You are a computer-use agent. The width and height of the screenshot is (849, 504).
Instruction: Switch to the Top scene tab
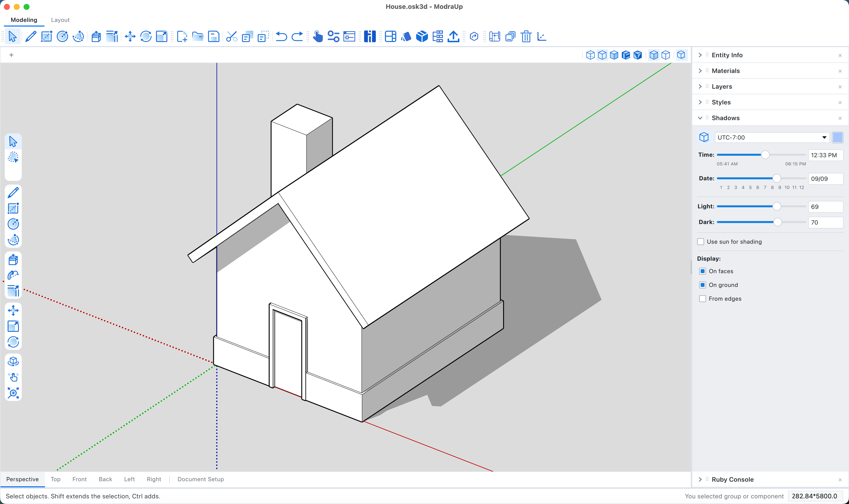pos(56,479)
